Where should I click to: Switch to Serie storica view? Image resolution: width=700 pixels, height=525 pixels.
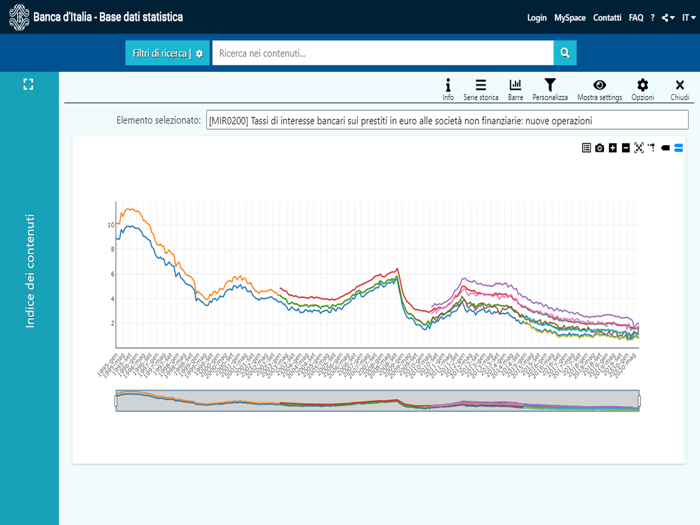(x=481, y=89)
